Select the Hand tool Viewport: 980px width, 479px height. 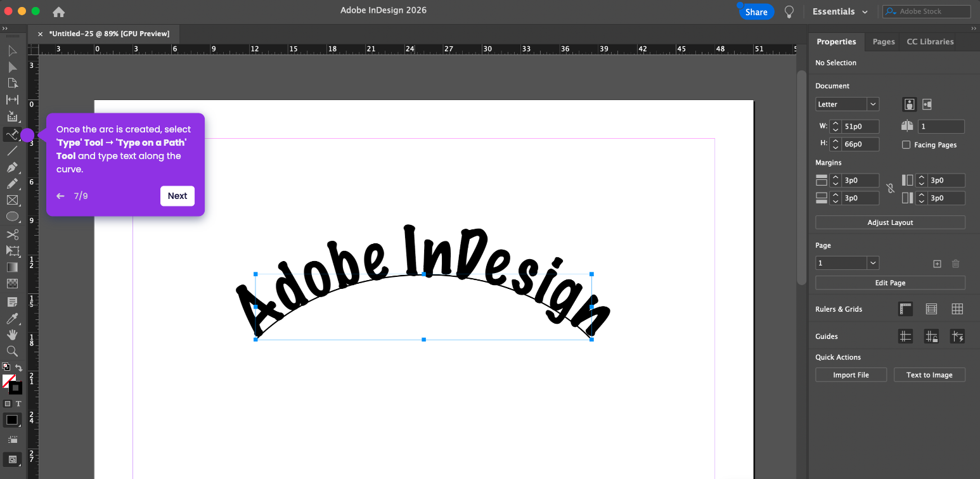click(12, 335)
